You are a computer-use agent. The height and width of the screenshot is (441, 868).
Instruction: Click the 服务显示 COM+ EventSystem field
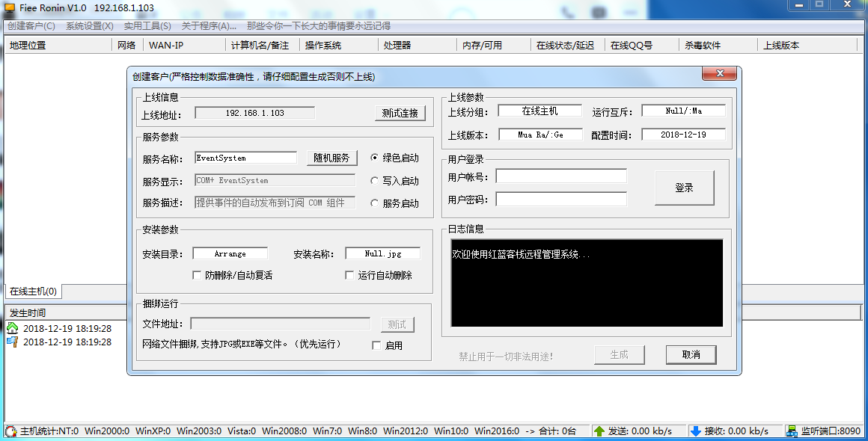pos(275,181)
